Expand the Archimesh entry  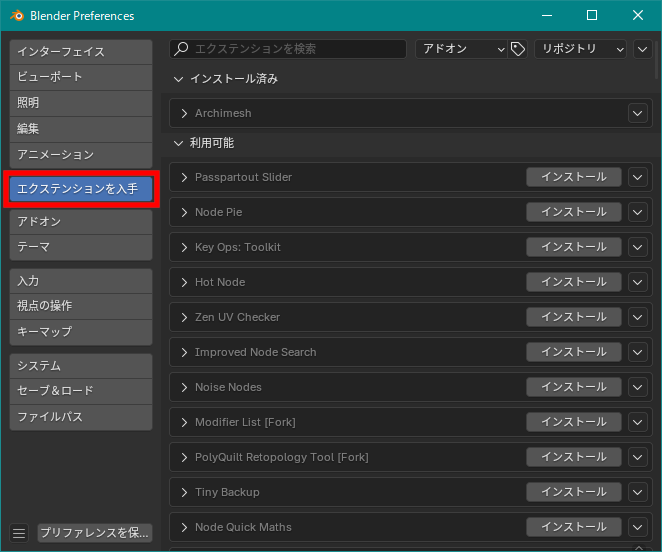184,113
